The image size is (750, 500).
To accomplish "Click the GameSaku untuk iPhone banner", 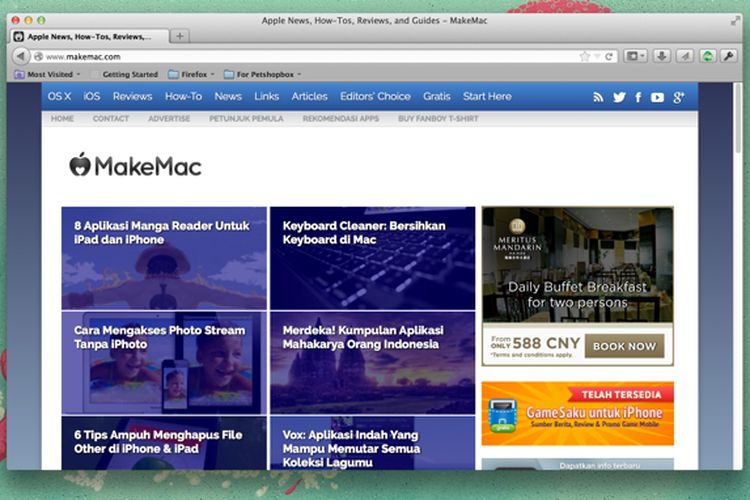I will 578,413.
